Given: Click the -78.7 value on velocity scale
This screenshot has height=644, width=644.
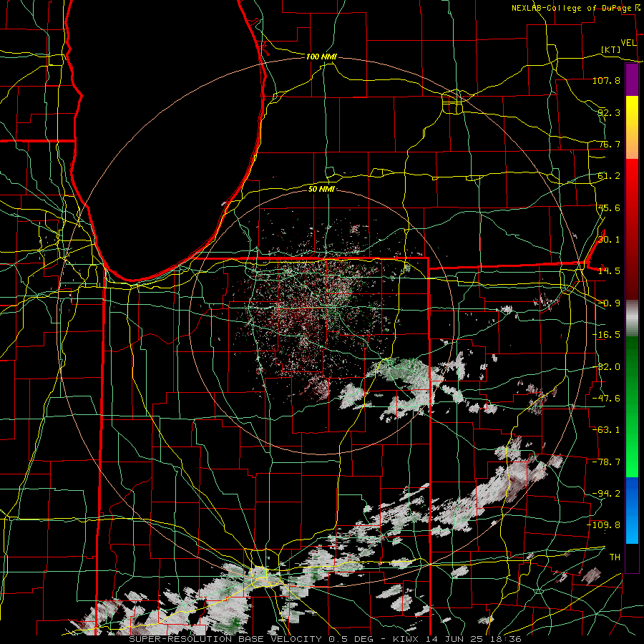Looking at the screenshot, I should (606, 462).
